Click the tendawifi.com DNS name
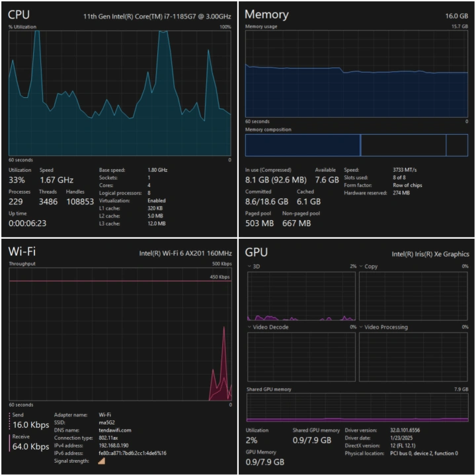 point(115,430)
